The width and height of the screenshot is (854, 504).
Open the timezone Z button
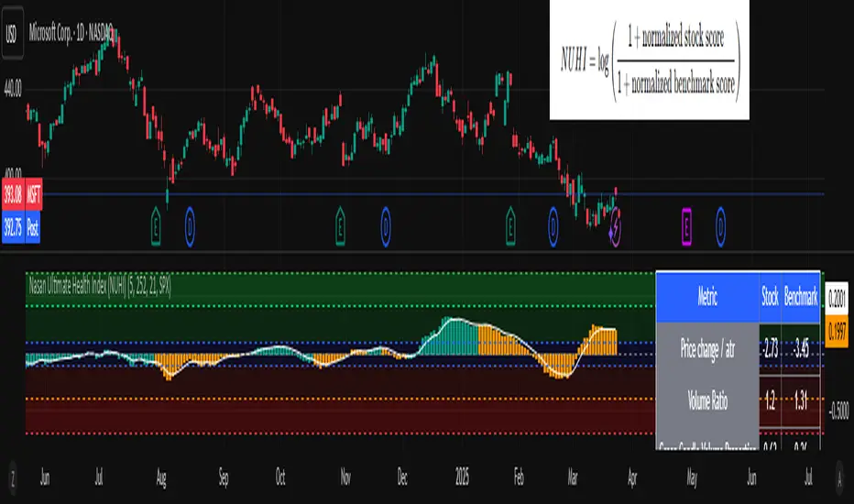pyautogui.click(x=13, y=477)
